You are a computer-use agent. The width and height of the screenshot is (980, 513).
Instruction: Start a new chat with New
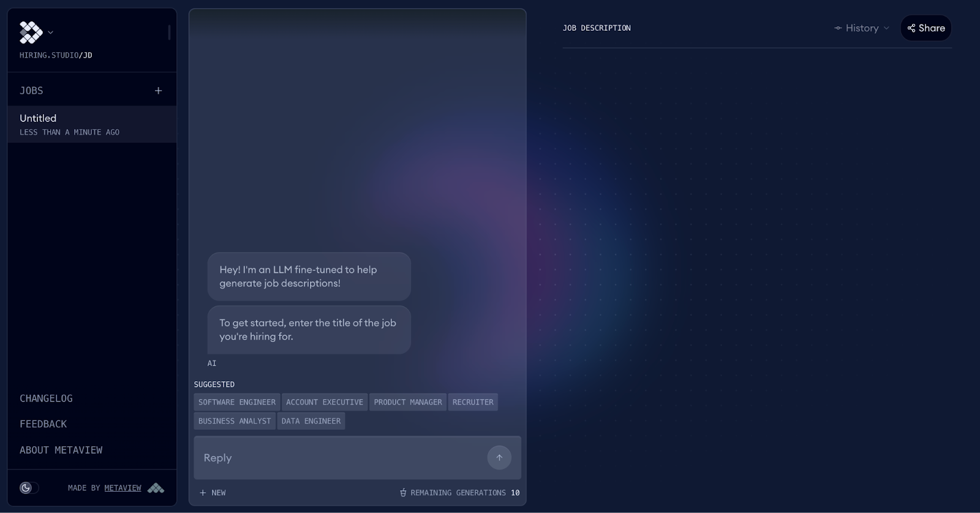tap(213, 493)
